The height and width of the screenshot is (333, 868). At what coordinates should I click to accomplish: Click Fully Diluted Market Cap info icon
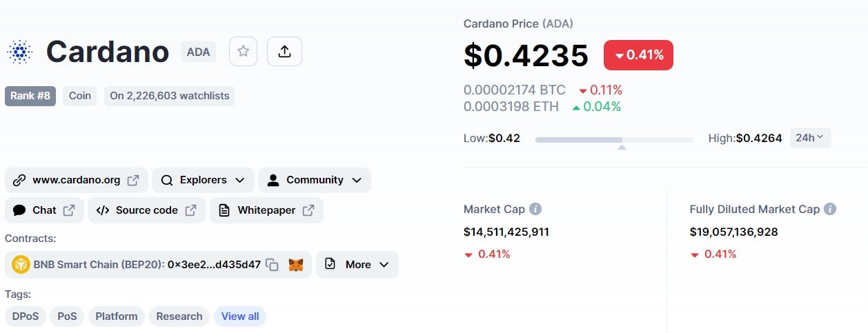(x=830, y=209)
